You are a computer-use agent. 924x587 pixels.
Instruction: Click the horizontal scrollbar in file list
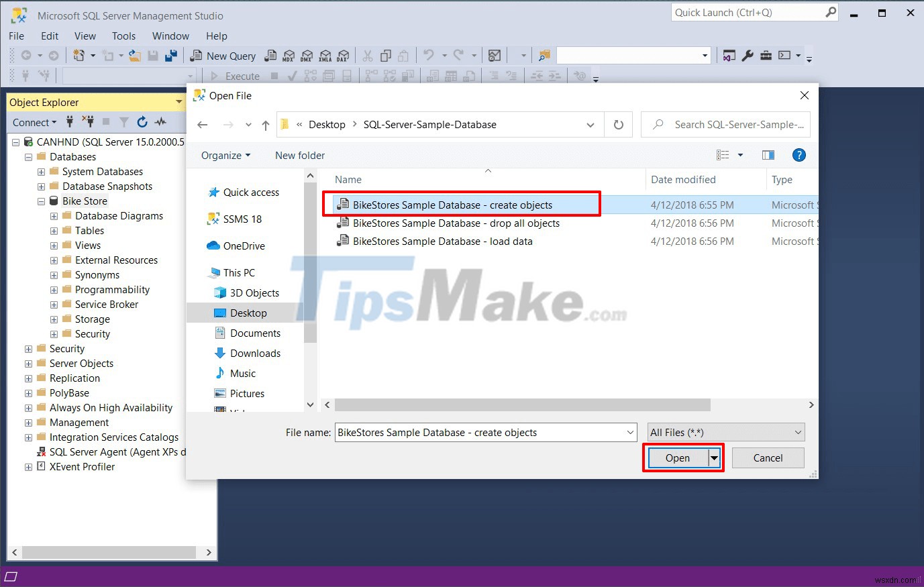pyautogui.click(x=523, y=405)
